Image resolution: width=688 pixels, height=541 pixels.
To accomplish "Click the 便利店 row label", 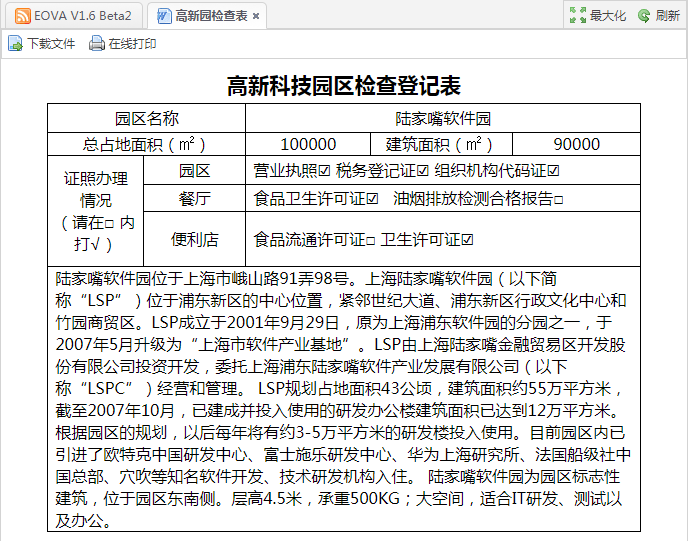I will coord(194,240).
